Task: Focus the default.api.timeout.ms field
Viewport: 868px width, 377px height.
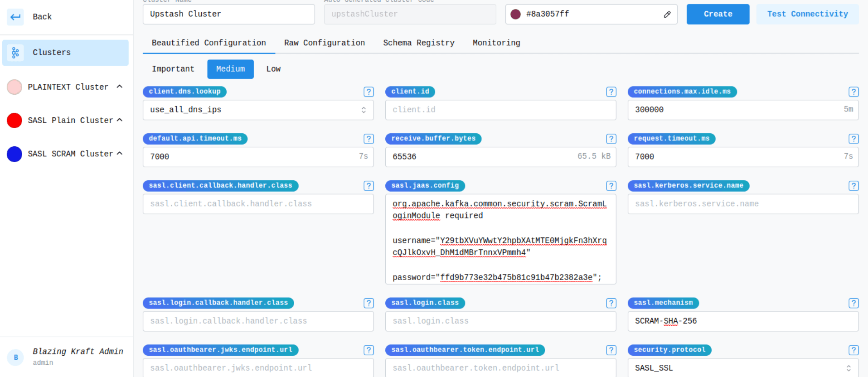Action: pyautogui.click(x=258, y=157)
